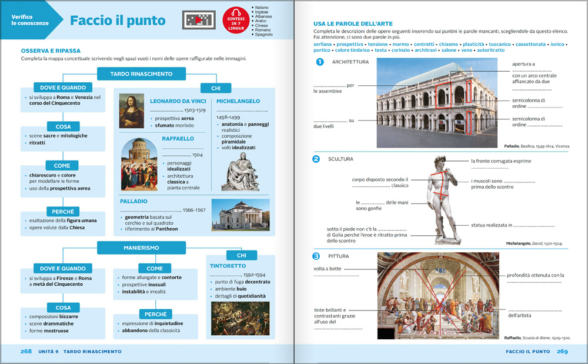Click the UNITÀ 9 footer label
This screenshot has width=588, height=364.
48,352
